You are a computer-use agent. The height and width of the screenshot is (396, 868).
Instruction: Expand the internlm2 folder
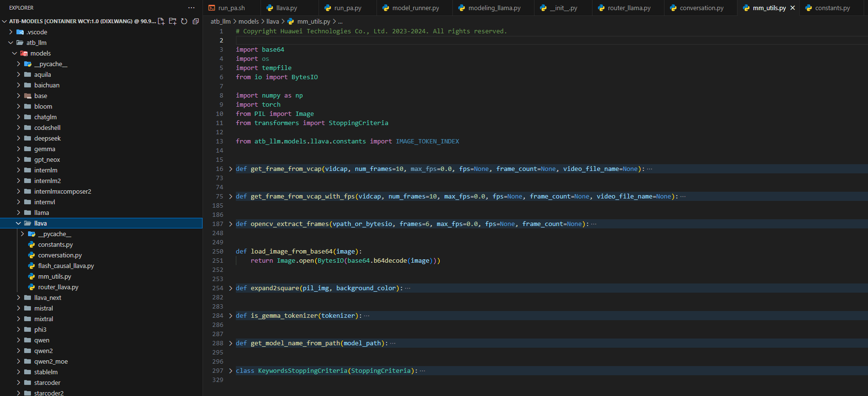[x=18, y=181]
